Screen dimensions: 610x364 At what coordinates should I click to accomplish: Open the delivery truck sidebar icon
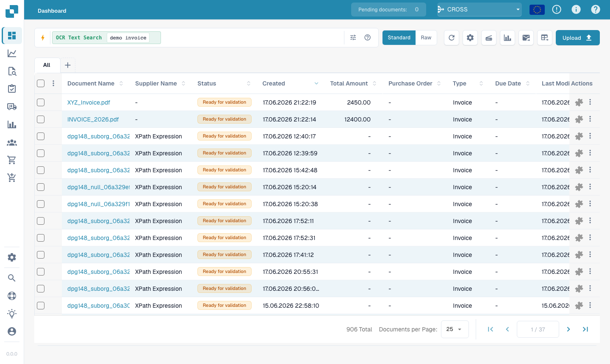tap(12, 107)
